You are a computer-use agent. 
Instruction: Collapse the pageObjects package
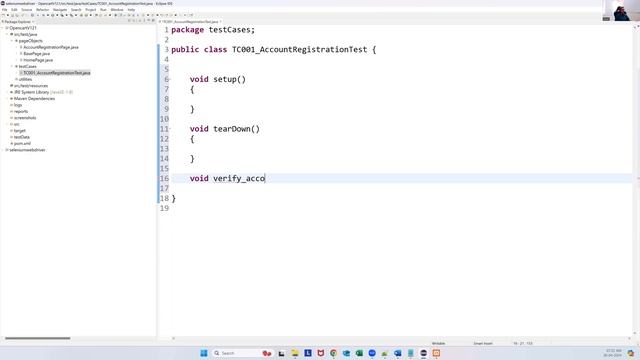click(12, 41)
